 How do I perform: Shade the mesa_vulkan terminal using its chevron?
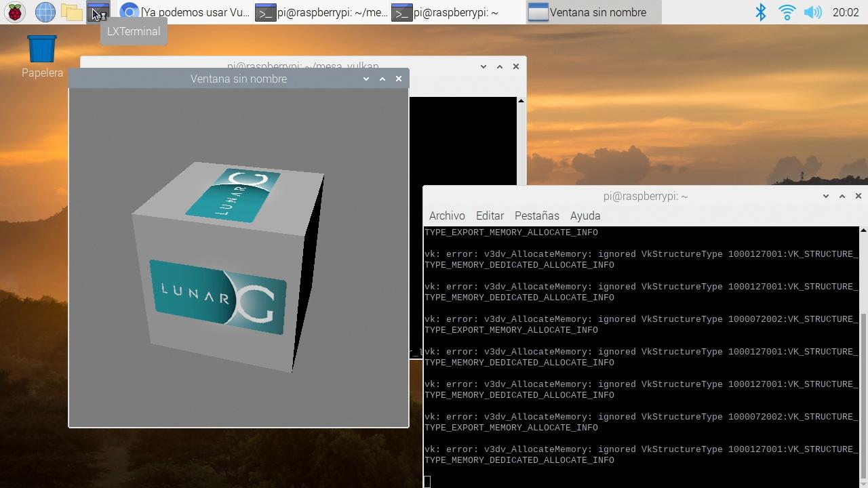pos(483,66)
